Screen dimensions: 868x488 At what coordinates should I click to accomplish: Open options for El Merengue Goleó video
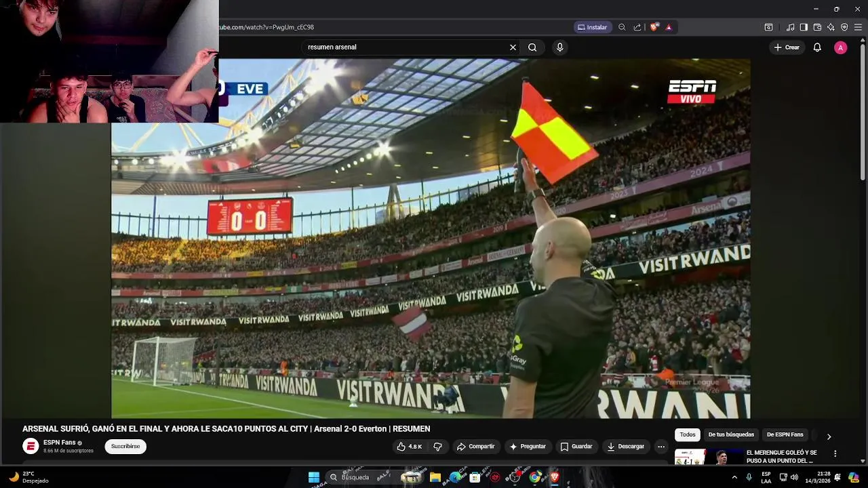[835, 453]
